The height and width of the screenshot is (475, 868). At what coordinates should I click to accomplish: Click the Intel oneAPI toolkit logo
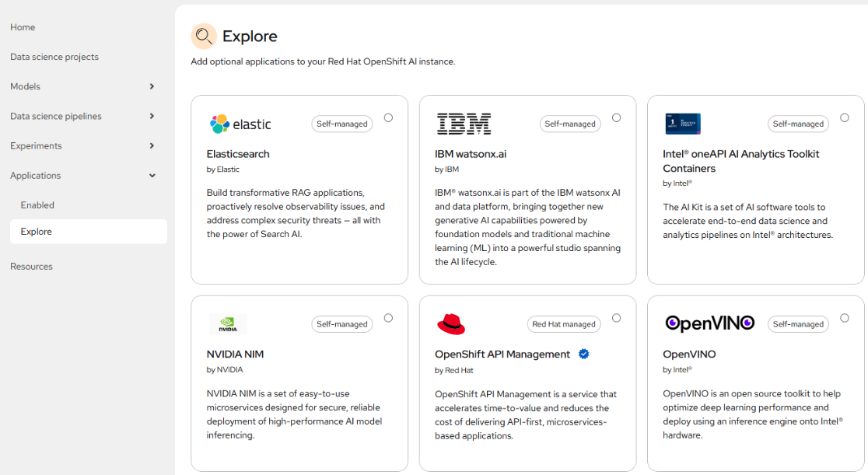[683, 124]
